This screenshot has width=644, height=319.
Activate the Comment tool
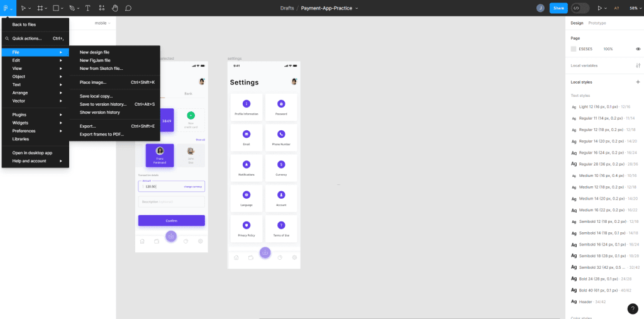(128, 8)
